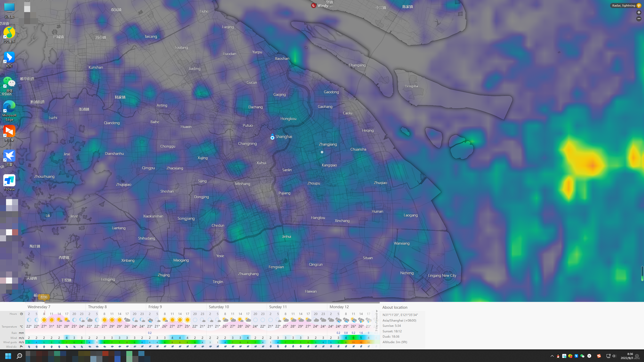Toggle the rain unit mm
Image resolution: width=644 pixels, height=362 pixels.
[x=21, y=333]
